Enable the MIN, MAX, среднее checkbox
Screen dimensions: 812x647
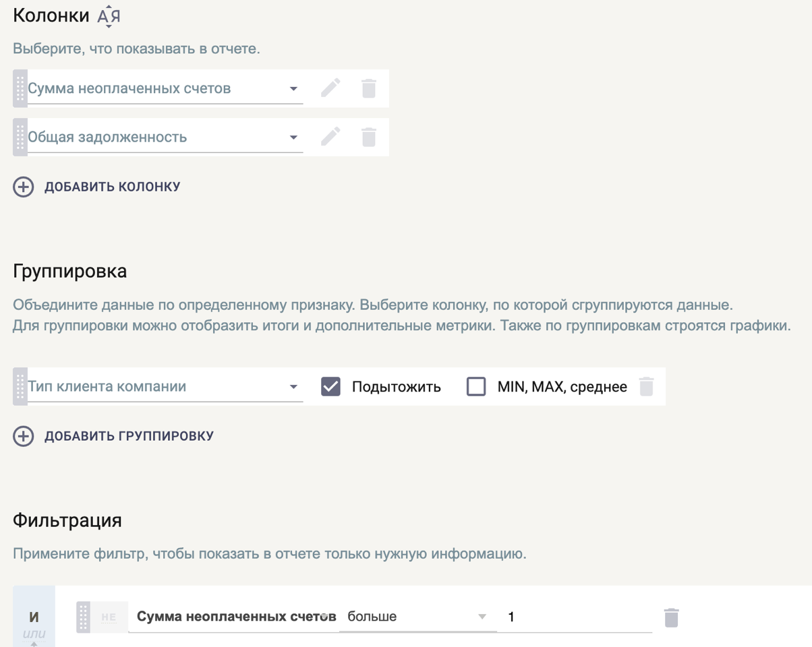[x=476, y=386]
